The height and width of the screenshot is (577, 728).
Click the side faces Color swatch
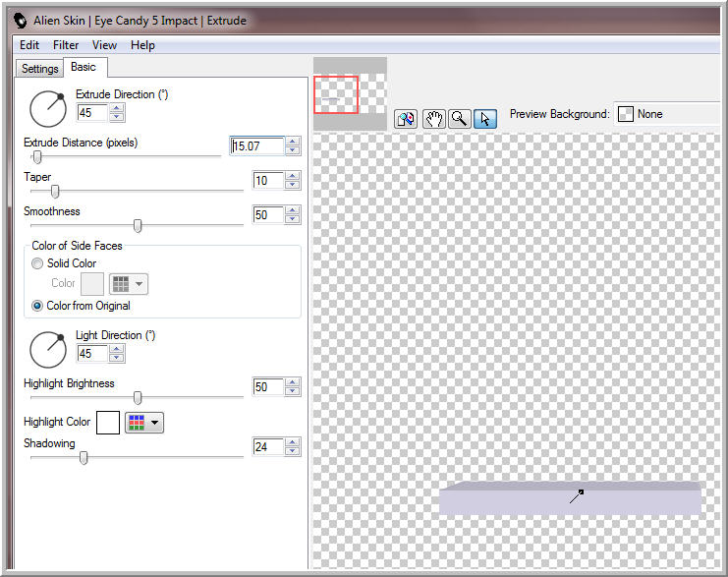(x=92, y=284)
